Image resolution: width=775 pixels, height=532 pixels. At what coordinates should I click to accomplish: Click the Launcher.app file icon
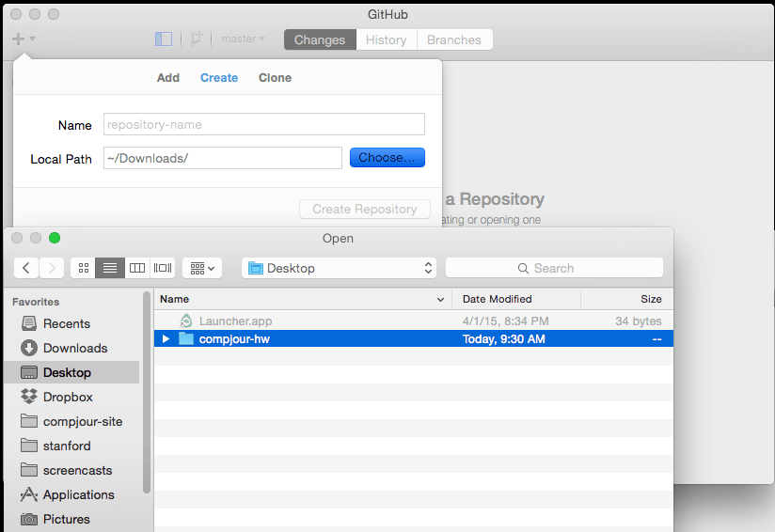point(186,321)
